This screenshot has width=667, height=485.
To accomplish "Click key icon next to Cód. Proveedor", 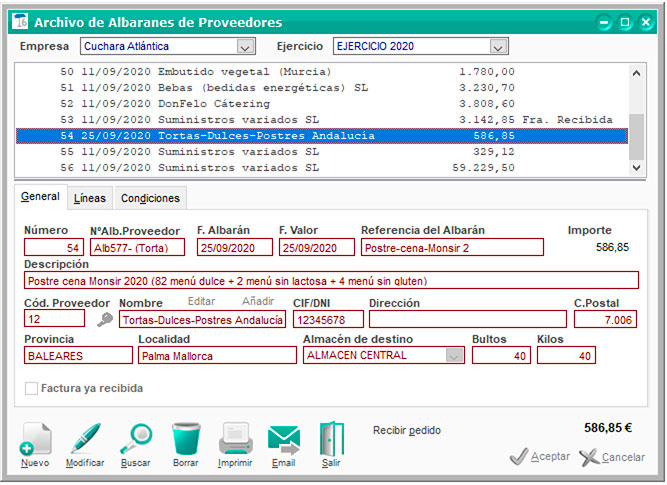I will point(105,320).
